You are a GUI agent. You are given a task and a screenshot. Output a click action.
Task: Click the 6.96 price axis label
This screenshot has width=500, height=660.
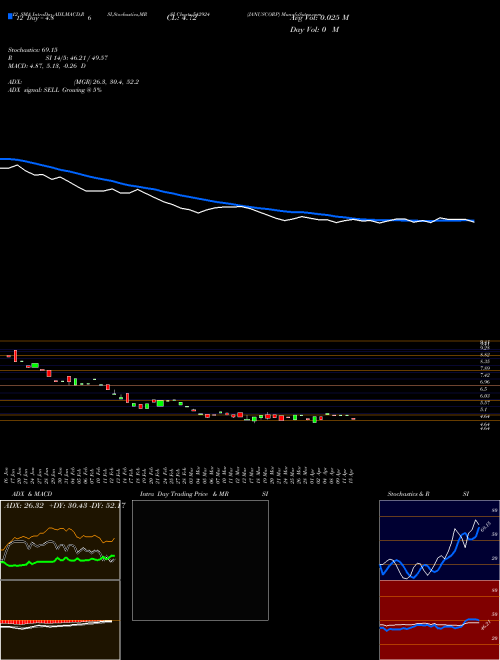[484, 382]
